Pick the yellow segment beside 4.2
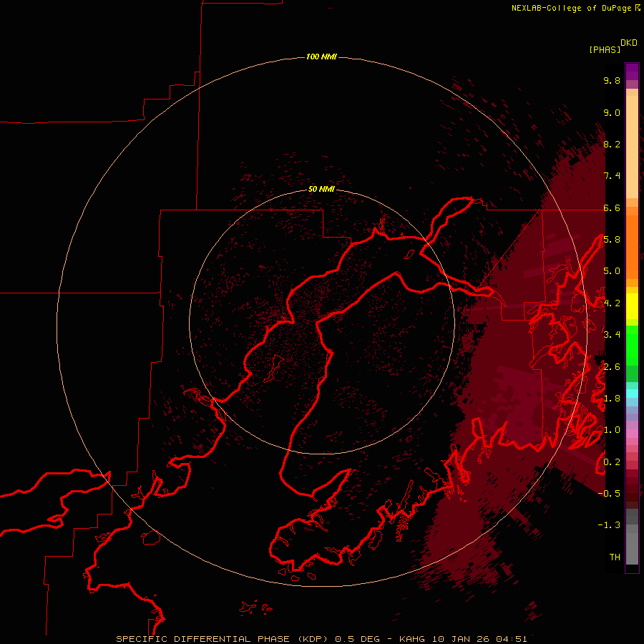 632,306
